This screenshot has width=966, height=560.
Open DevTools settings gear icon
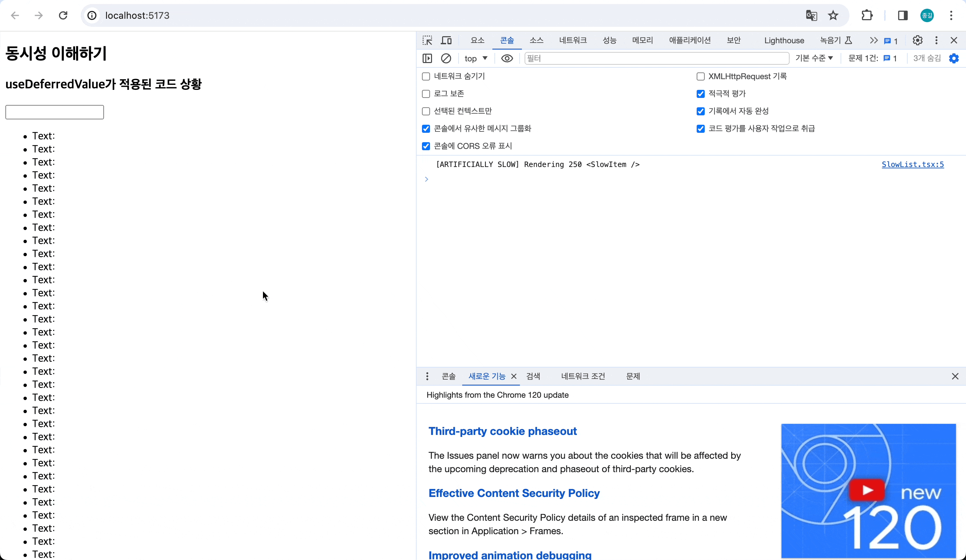(917, 40)
